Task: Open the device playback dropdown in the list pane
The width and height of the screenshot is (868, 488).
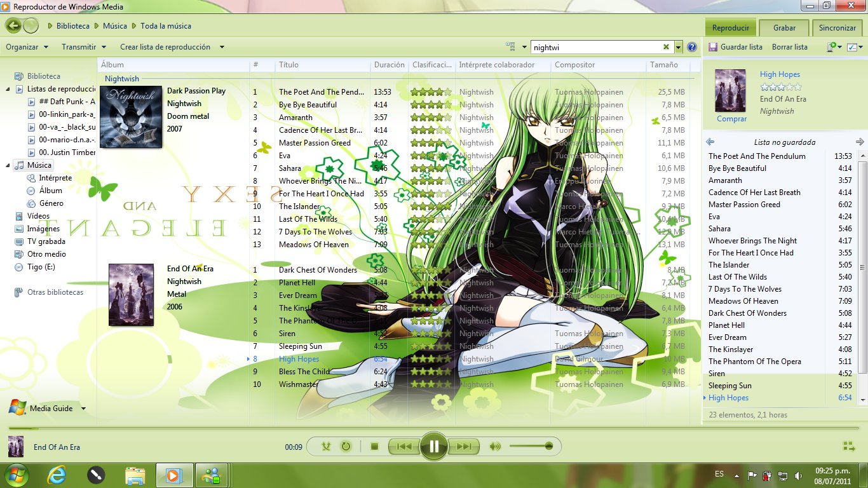Action: (834, 47)
